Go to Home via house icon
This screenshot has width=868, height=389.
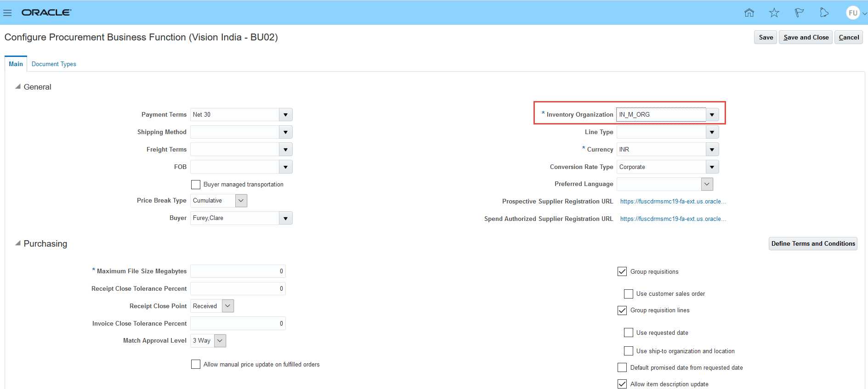[x=749, y=13]
